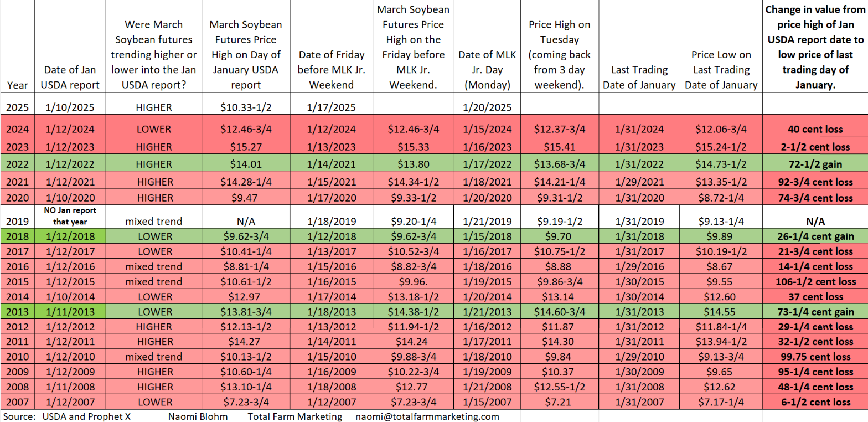
Task: Click the '73-1/4 cent gain' cell
Action: (x=815, y=311)
